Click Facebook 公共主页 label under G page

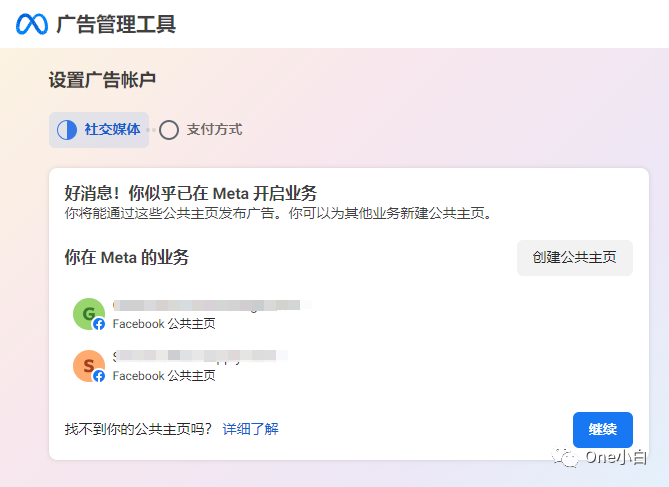click(164, 324)
